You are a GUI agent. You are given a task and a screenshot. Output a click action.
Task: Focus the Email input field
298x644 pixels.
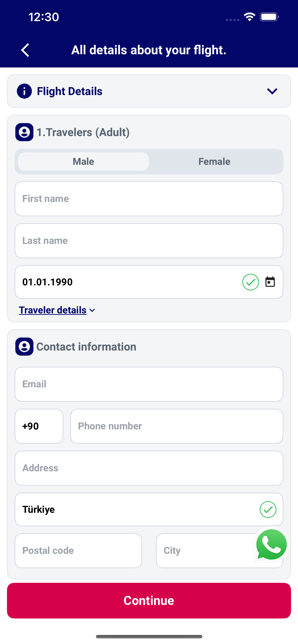pyautogui.click(x=149, y=384)
